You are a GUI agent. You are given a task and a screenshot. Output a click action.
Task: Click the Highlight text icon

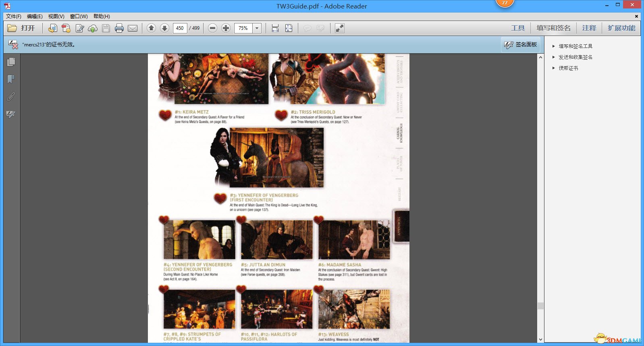click(x=321, y=28)
